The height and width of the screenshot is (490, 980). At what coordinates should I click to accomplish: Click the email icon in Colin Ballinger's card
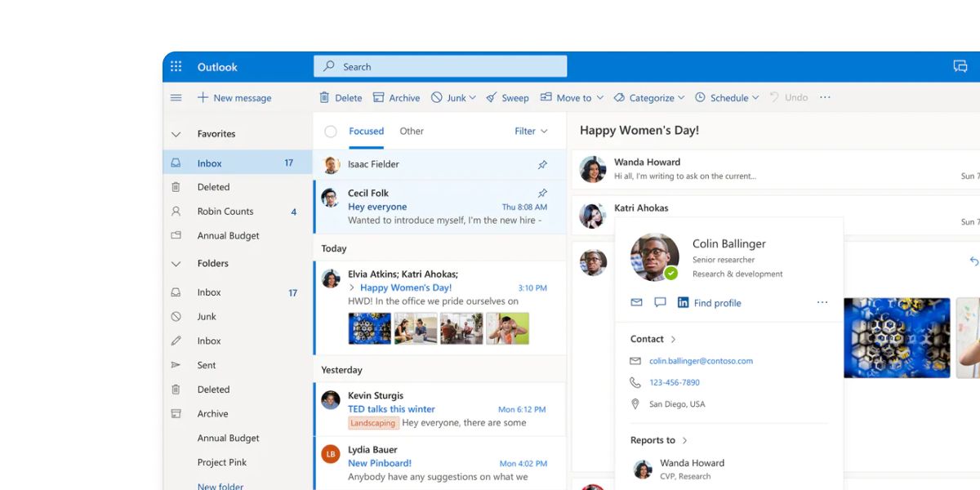pyautogui.click(x=636, y=302)
